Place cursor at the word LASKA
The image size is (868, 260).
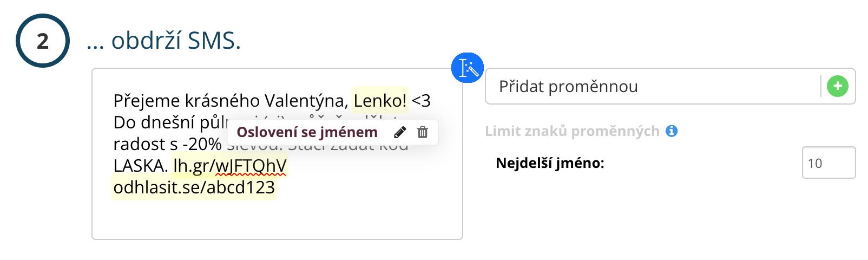(140, 166)
